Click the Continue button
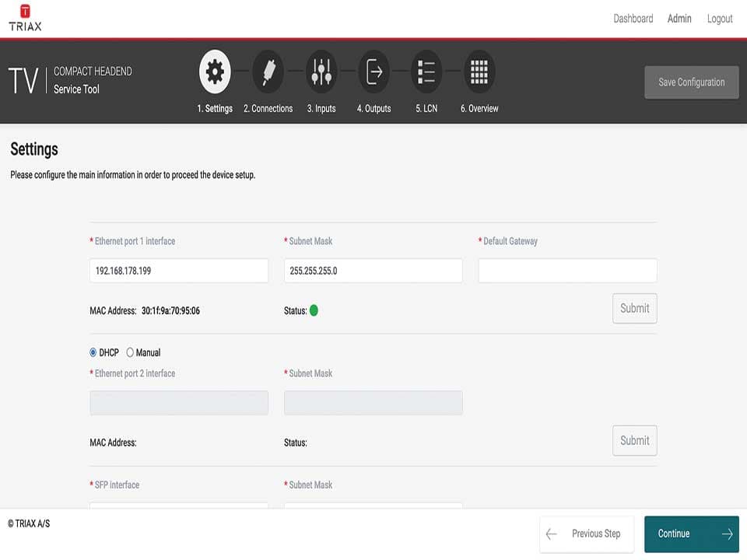747x560 pixels. coord(691,534)
